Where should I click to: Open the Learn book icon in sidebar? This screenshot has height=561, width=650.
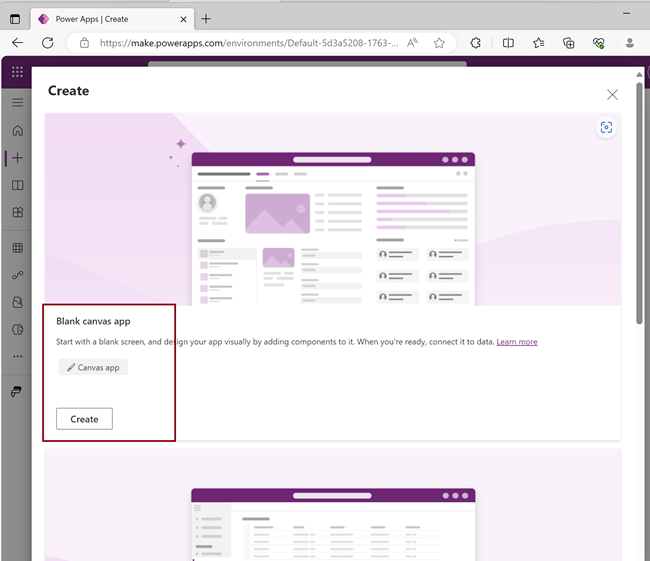click(x=17, y=185)
